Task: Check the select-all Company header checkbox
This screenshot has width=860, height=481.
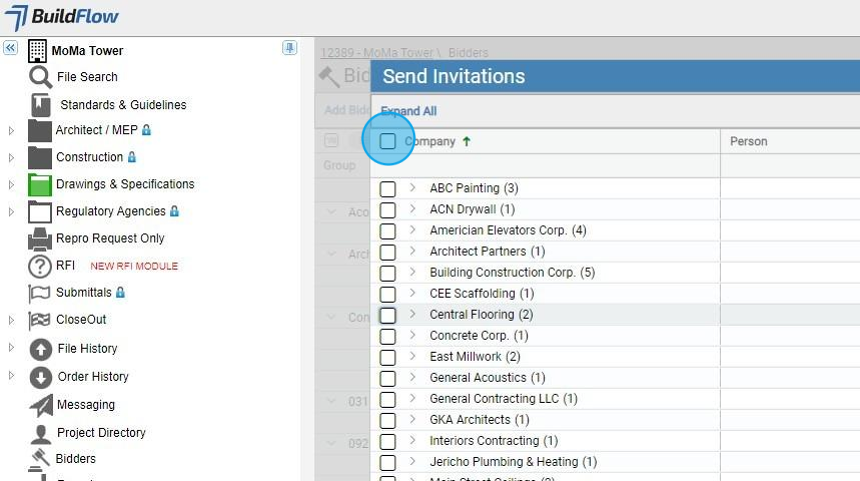Action: [x=388, y=141]
